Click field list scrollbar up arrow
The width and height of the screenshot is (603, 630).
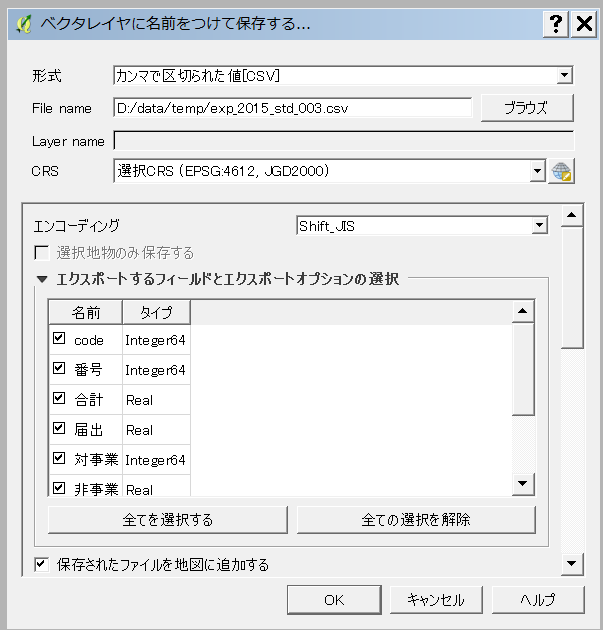click(x=523, y=311)
